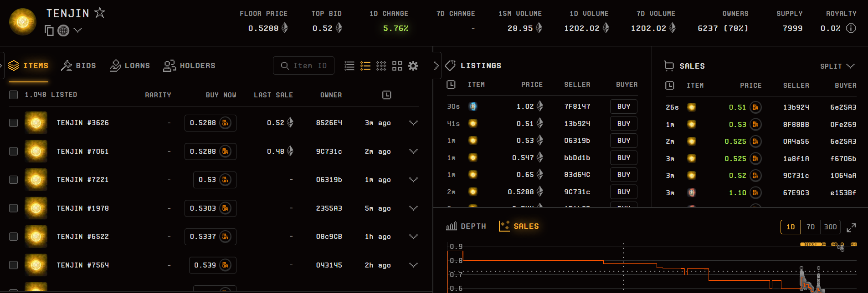
Task: Switch to the large grid view icon
Action: (397, 66)
